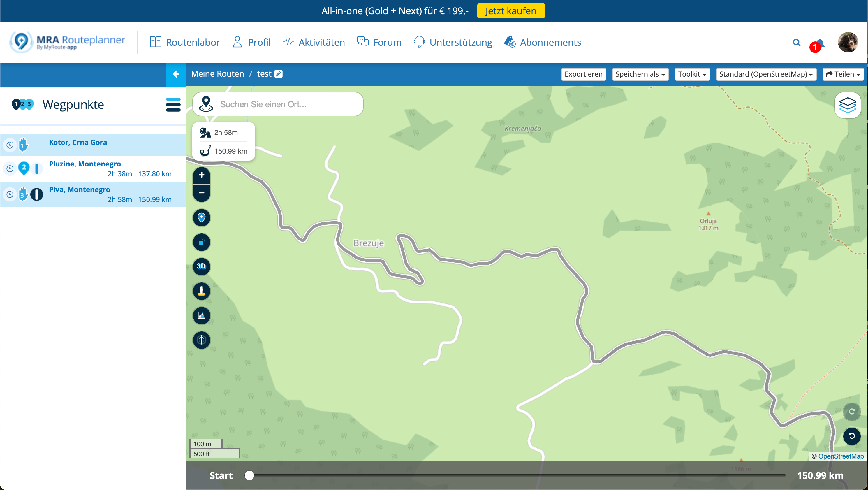
Task: Click the add waypoint pin button
Action: 202,217
